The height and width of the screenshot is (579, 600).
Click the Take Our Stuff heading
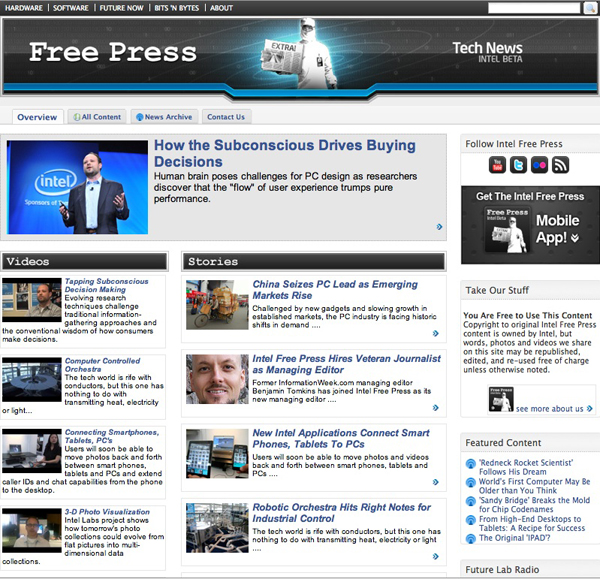pos(497,290)
